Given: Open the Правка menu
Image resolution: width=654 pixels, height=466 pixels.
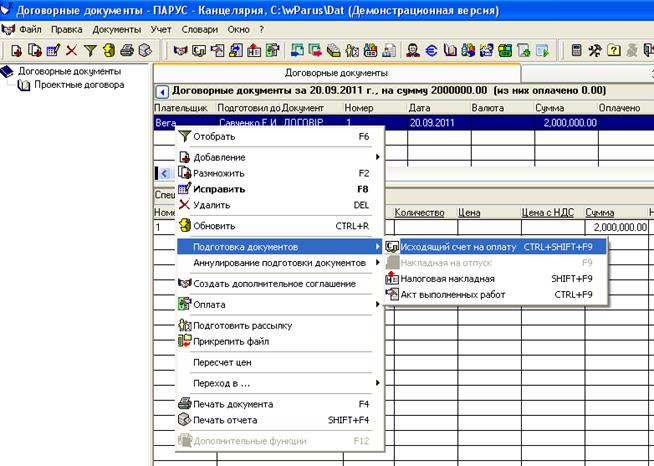Looking at the screenshot, I should click(67, 30).
